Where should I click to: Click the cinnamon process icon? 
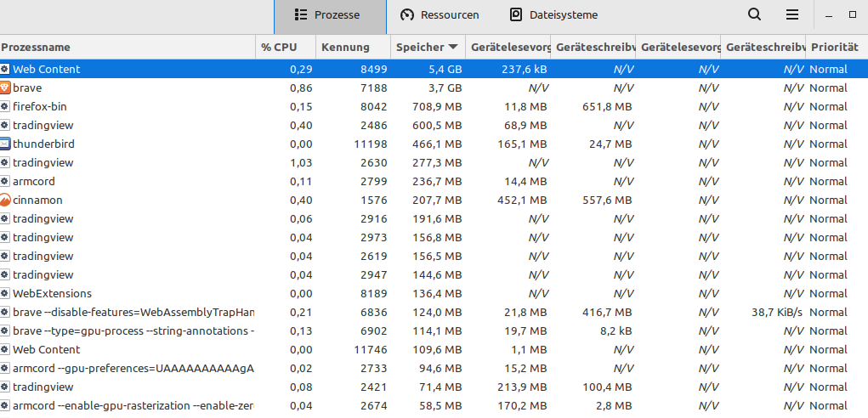5,201
